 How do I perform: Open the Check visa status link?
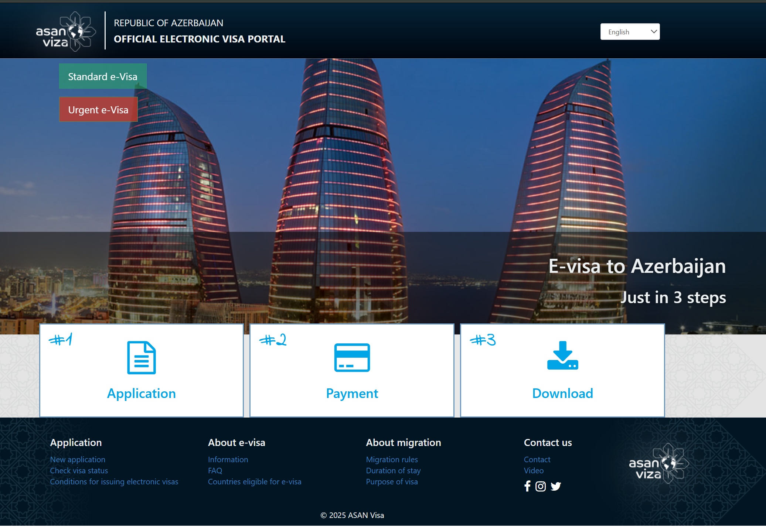pos(79,471)
